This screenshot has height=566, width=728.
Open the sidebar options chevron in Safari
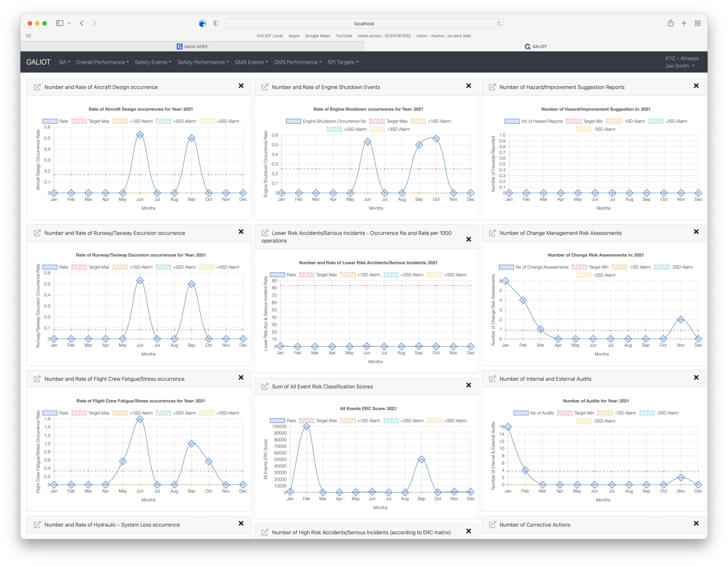pos(69,23)
